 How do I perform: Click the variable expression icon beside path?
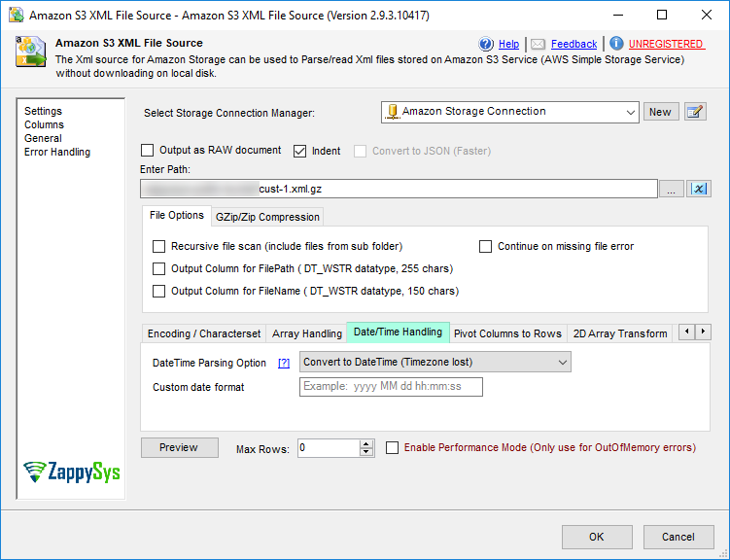click(698, 189)
